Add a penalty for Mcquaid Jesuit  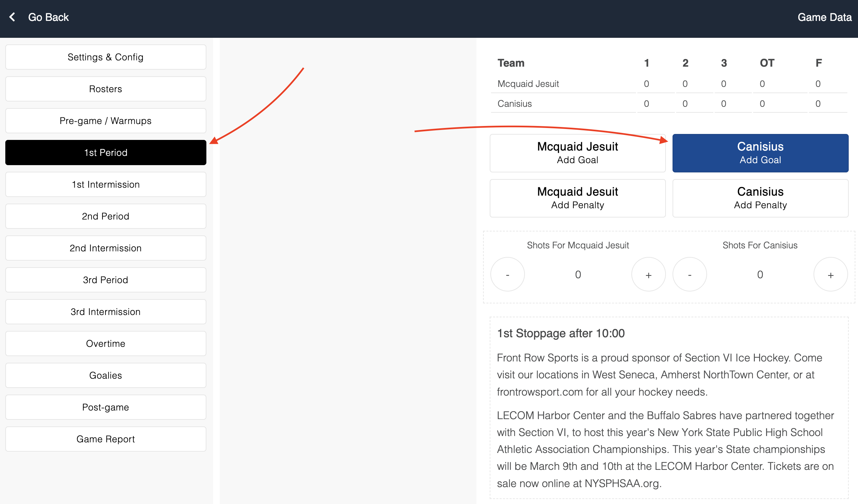(x=577, y=198)
